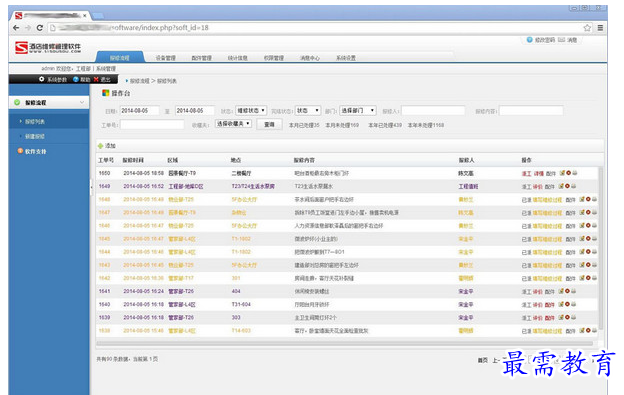Click the edit icon in row 1638
The image size is (624, 395).
(582, 331)
